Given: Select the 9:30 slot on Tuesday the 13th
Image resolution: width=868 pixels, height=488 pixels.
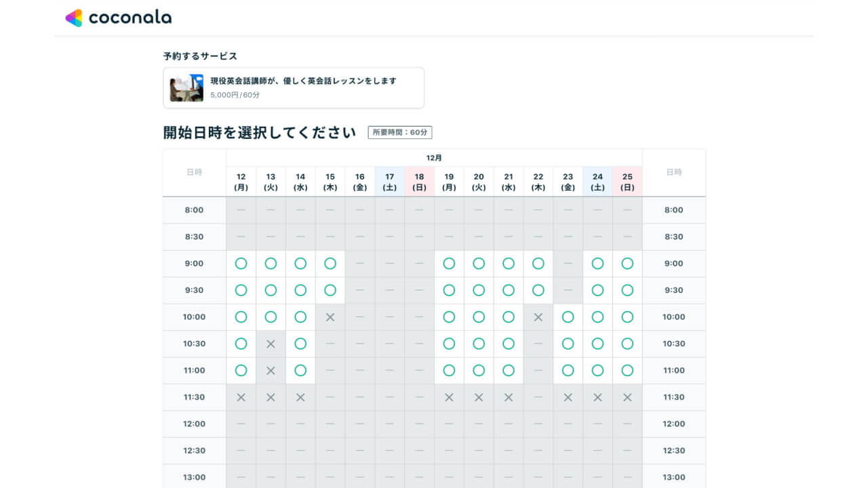Looking at the screenshot, I should [271, 290].
